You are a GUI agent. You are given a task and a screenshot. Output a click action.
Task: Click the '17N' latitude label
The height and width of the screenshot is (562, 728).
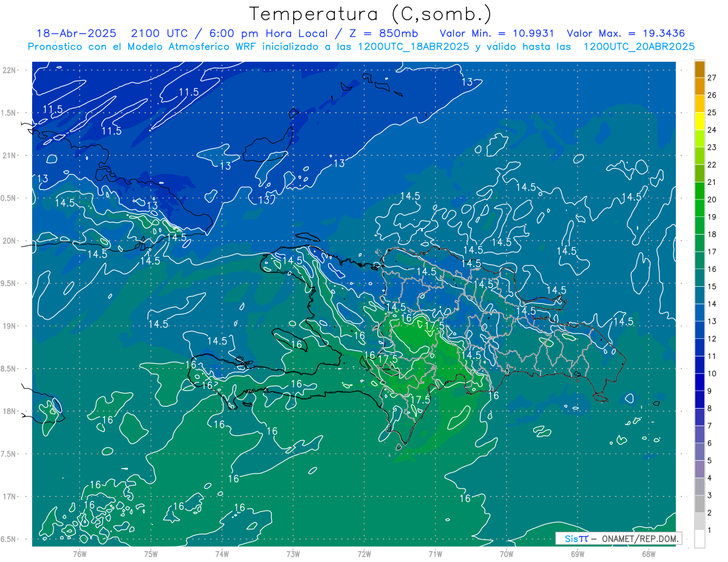coord(10,497)
